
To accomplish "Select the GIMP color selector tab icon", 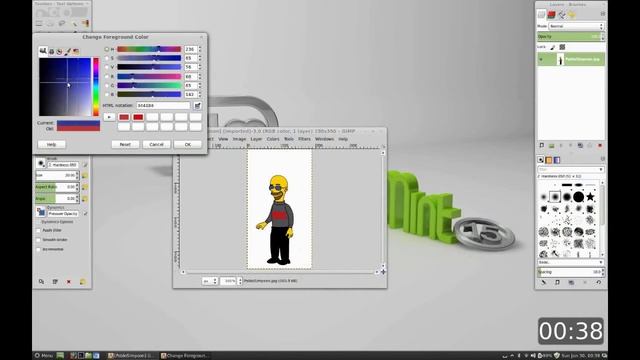I will point(43,51).
